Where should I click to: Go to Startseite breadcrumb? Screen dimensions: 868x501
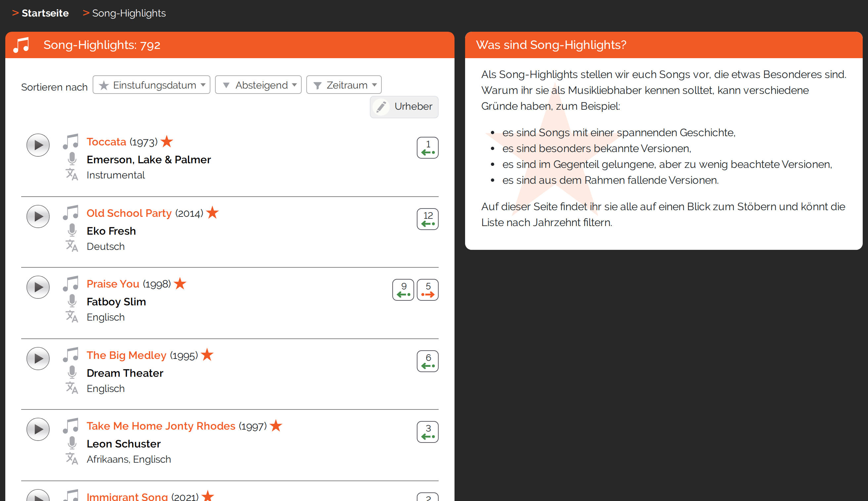(x=45, y=13)
